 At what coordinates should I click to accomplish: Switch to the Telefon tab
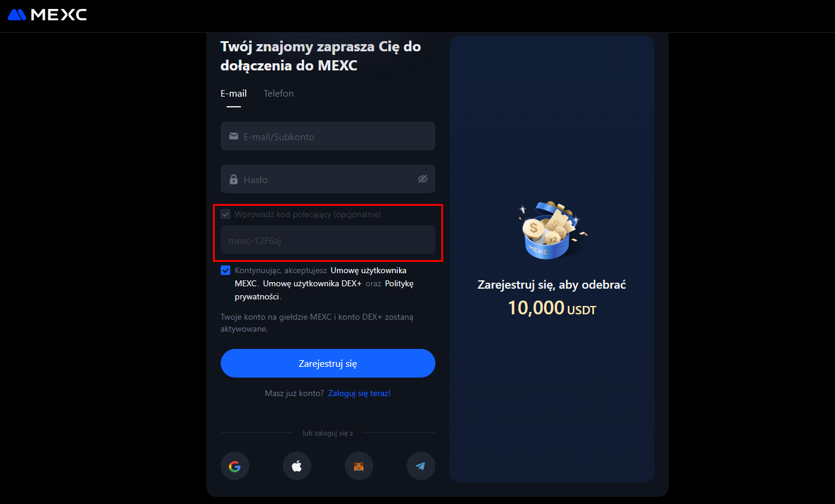tap(279, 94)
